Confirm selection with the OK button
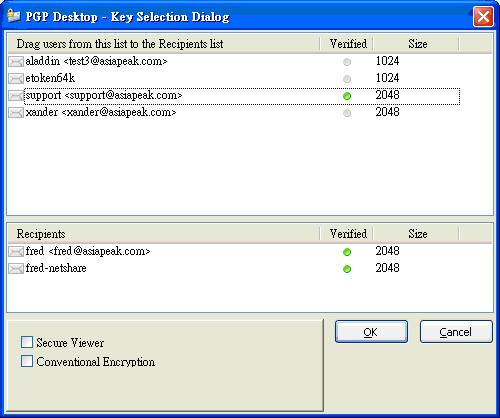This screenshot has width=500, height=418. (x=371, y=332)
